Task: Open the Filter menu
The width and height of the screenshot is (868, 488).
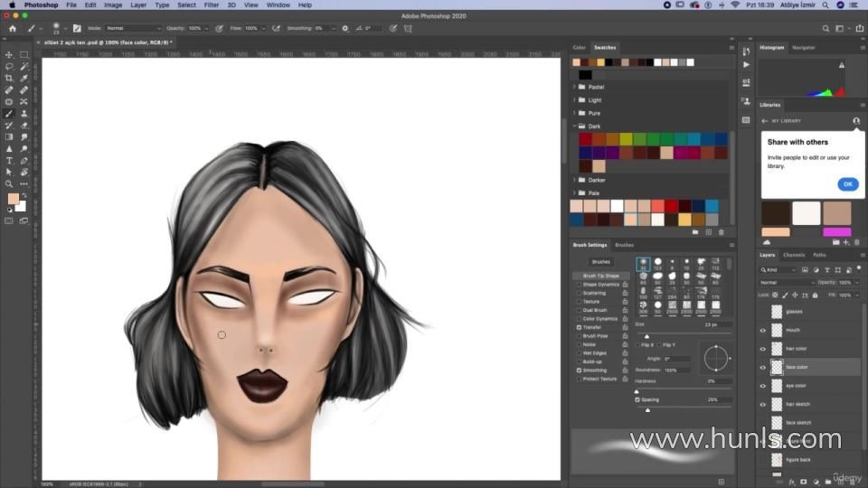Action: click(x=212, y=5)
